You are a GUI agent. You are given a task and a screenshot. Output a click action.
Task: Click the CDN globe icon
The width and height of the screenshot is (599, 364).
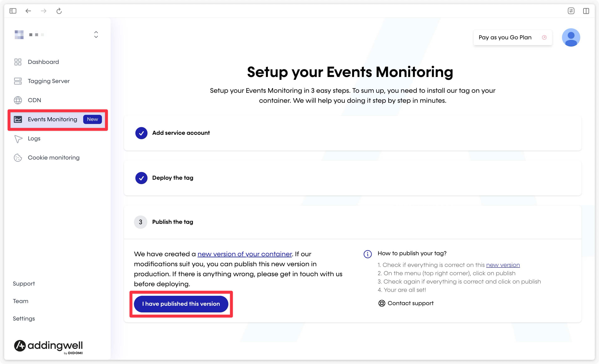tap(18, 100)
